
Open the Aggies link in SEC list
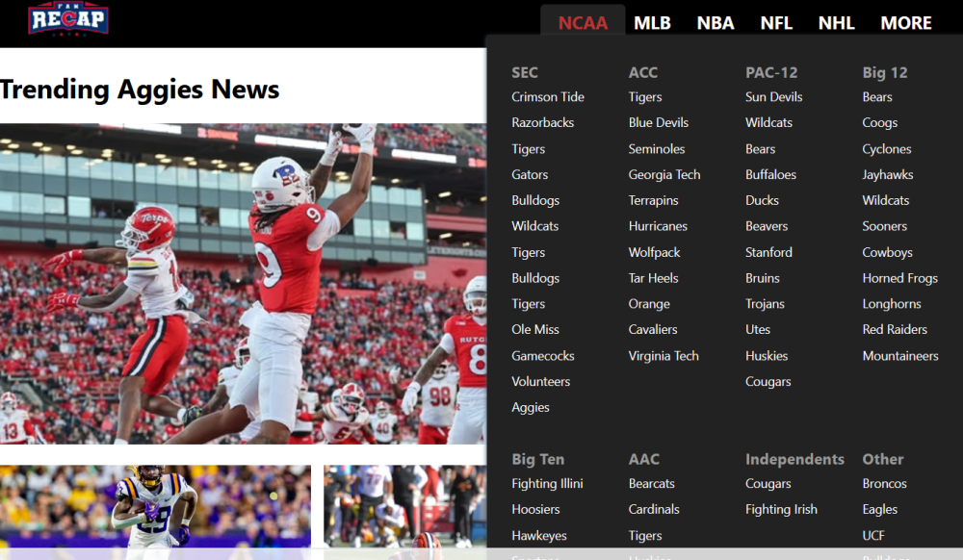pyautogui.click(x=531, y=408)
